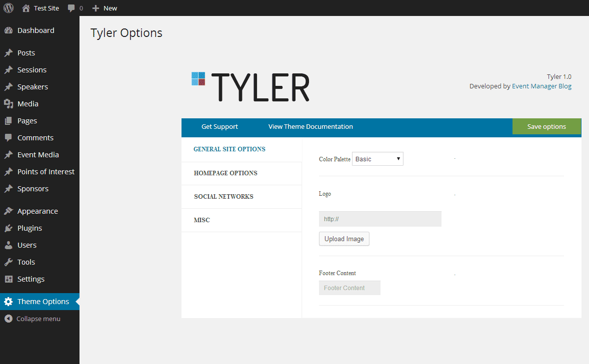This screenshot has height=364, width=589.
Task: Open the Event Manager Blog link
Action: click(541, 86)
